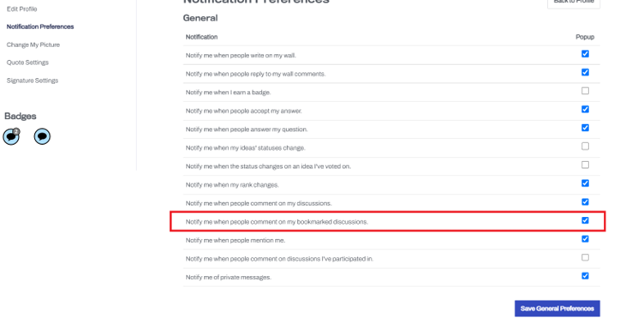Uncheck popup for people writing on my wall

[x=585, y=54]
